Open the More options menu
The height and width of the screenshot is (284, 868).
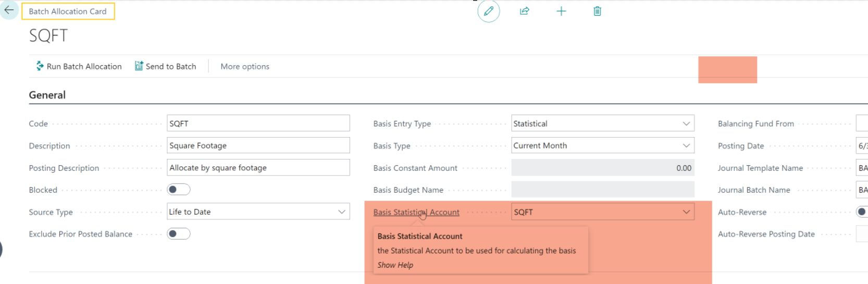245,66
